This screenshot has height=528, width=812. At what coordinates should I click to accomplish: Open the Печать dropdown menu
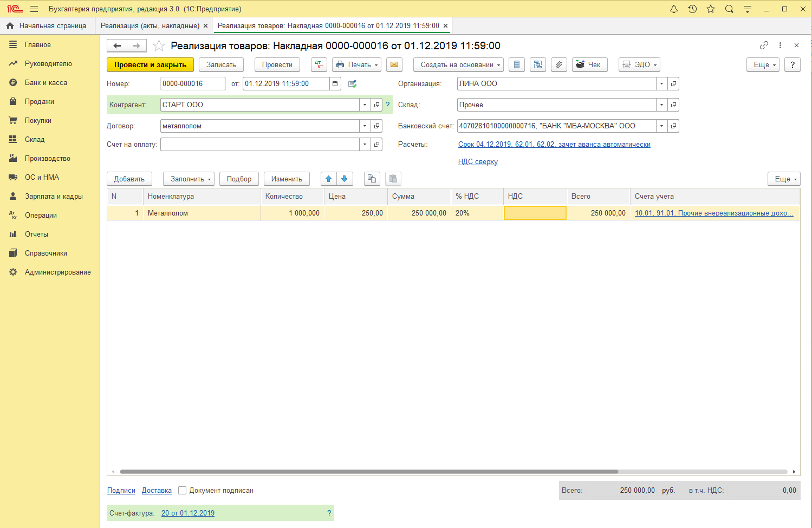pyautogui.click(x=356, y=64)
